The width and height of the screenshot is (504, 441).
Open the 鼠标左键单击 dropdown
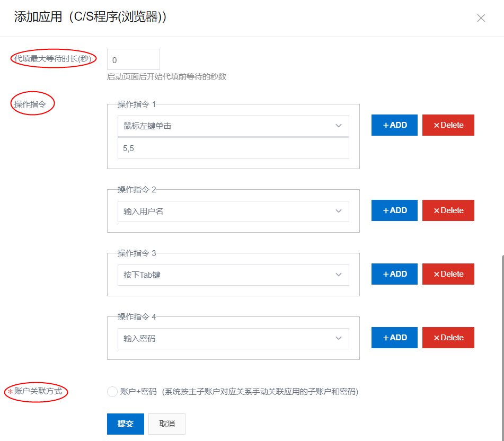coord(233,126)
